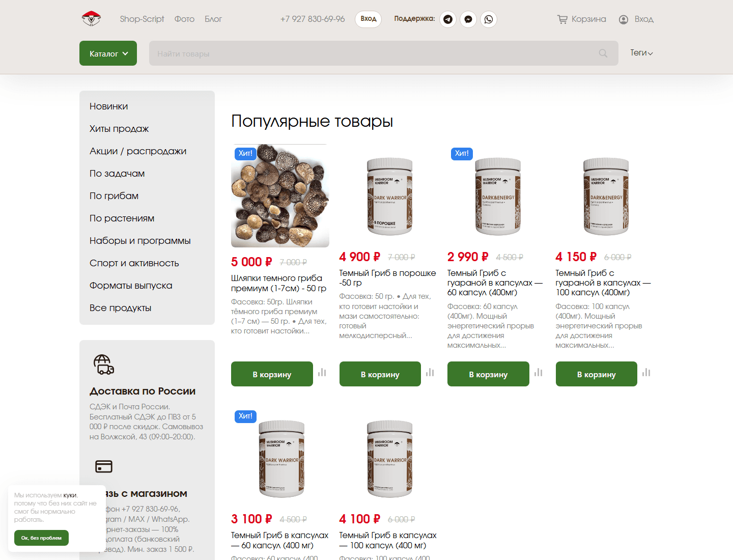Open куки link in cookie notice
The image size is (733, 560).
pyautogui.click(x=70, y=495)
